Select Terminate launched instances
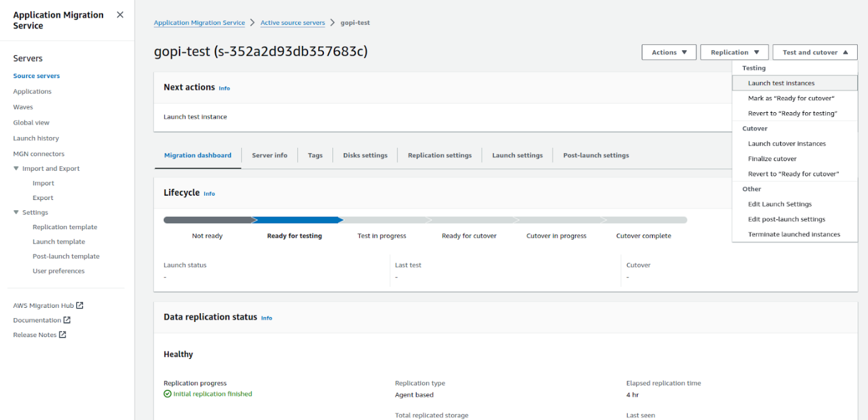This screenshot has height=420, width=868. tap(795, 235)
